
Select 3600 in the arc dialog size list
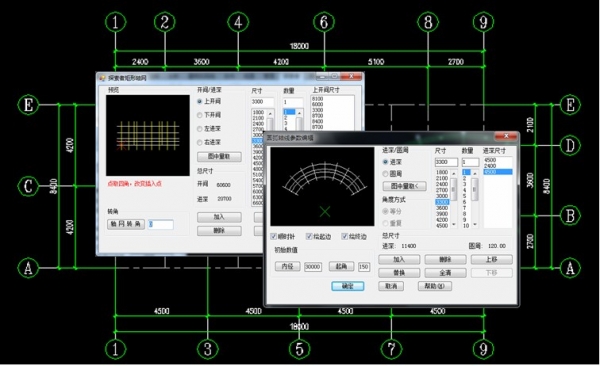pos(442,208)
